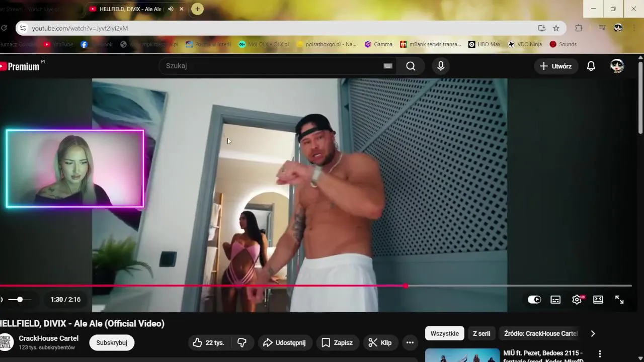The width and height of the screenshot is (644, 362).
Task: Open options for MIÜ ft. Pezet video
Action: point(600,354)
